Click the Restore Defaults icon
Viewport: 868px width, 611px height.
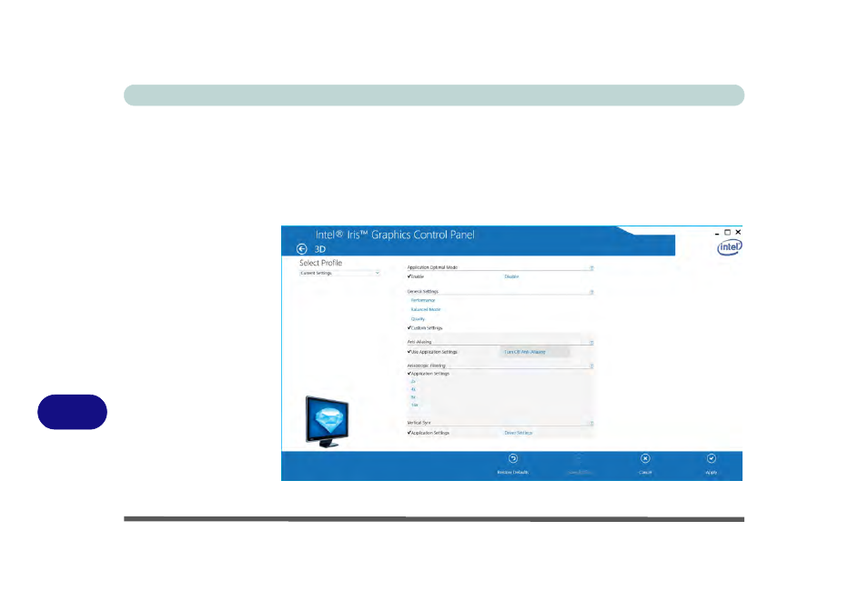pos(512,458)
